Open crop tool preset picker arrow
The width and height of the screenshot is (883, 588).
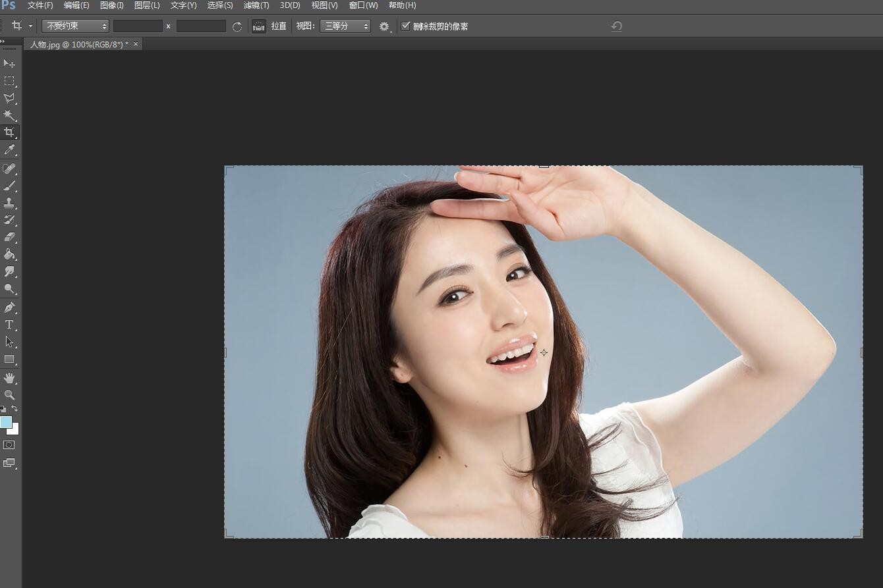click(x=30, y=26)
